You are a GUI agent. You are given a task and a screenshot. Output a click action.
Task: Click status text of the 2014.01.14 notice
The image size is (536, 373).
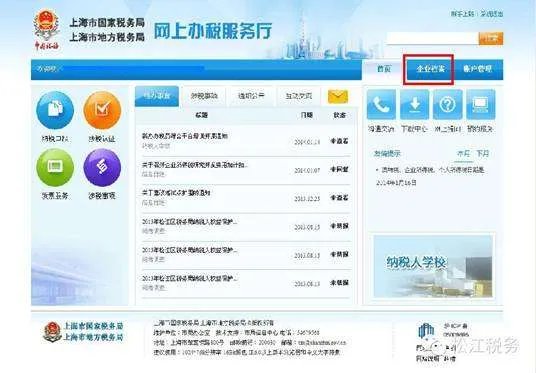click(339, 141)
